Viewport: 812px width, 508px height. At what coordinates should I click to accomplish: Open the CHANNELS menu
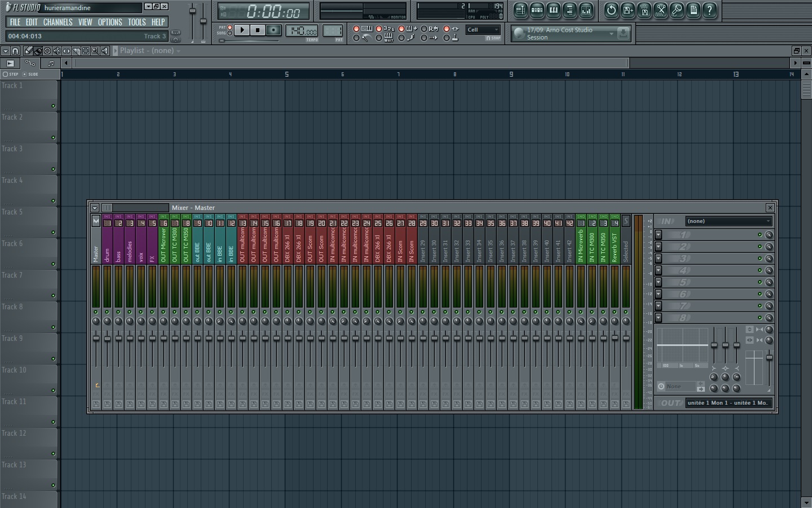[58, 22]
